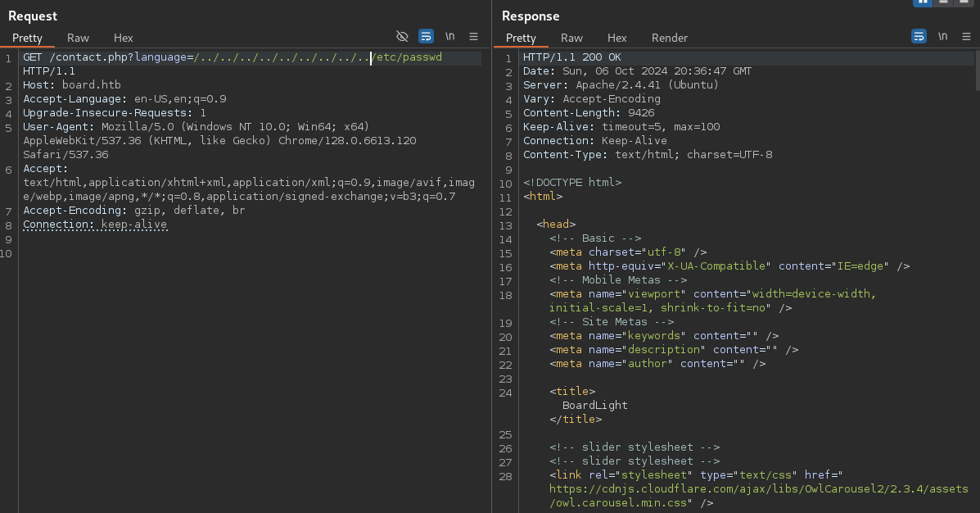Toggle line wrap icon in Request panel
The width and height of the screenshot is (980, 513).
426,36
